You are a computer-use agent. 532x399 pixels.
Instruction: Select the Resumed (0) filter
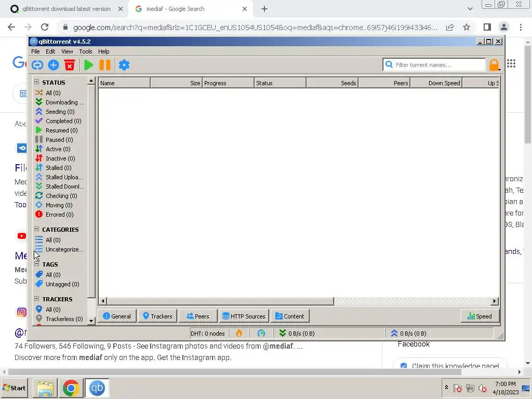56,130
